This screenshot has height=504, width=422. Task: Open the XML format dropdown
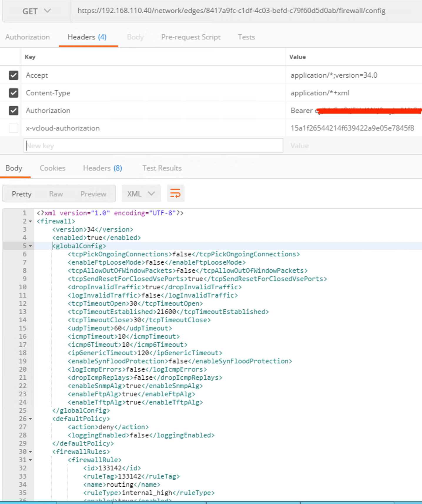[141, 194]
